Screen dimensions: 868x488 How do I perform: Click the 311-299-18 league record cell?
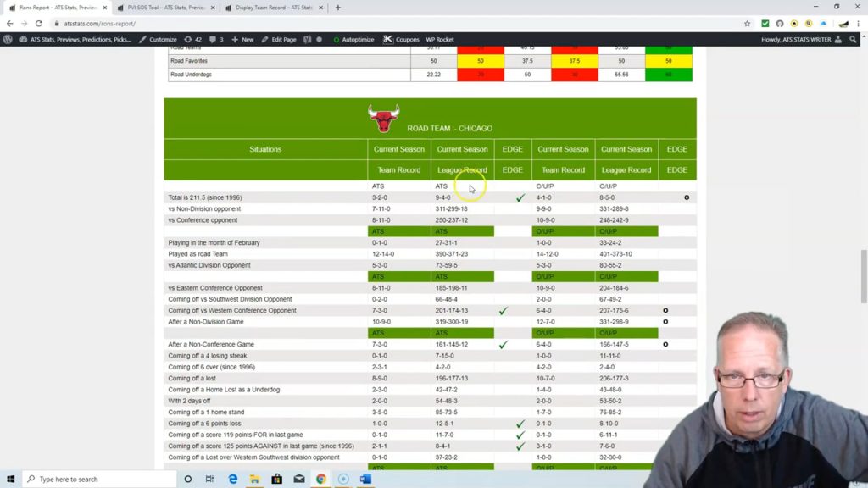click(451, 208)
